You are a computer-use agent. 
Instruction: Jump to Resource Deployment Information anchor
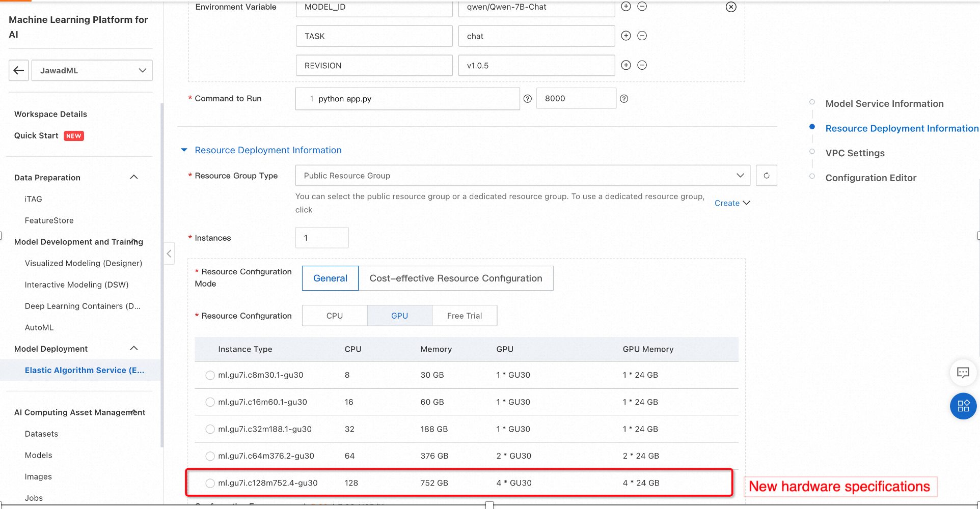(902, 128)
